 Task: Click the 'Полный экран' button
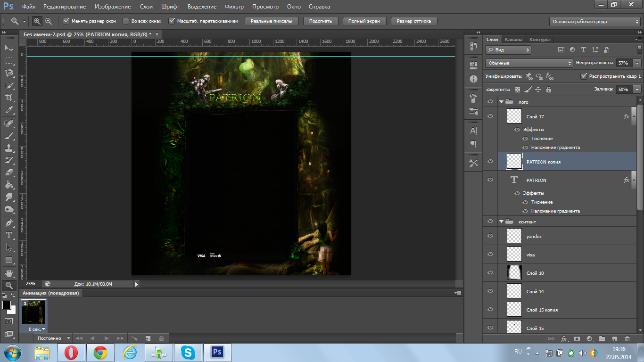[x=364, y=21]
